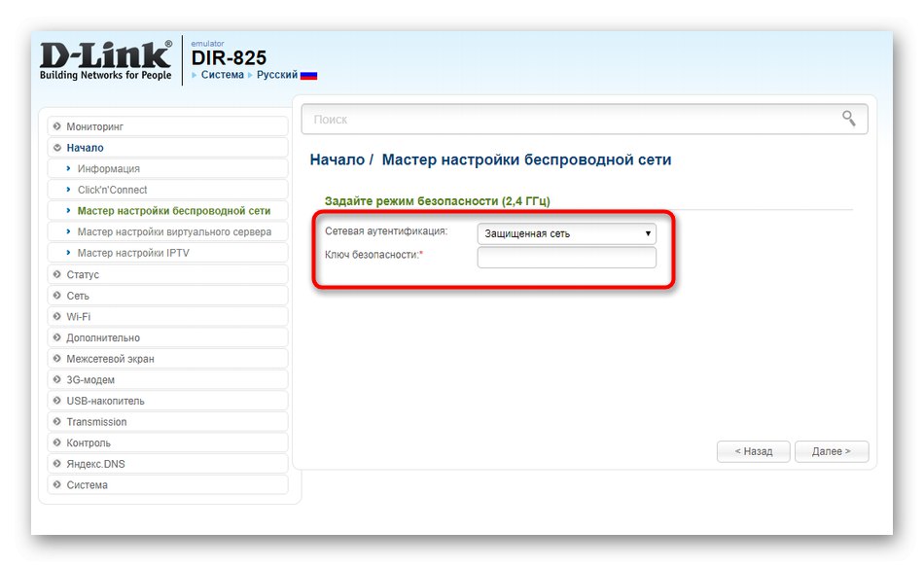Expand the Wi-Fi section

[168, 317]
